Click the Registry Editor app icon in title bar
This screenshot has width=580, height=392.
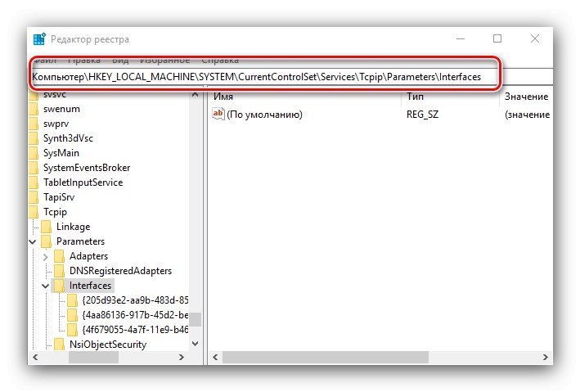39,38
